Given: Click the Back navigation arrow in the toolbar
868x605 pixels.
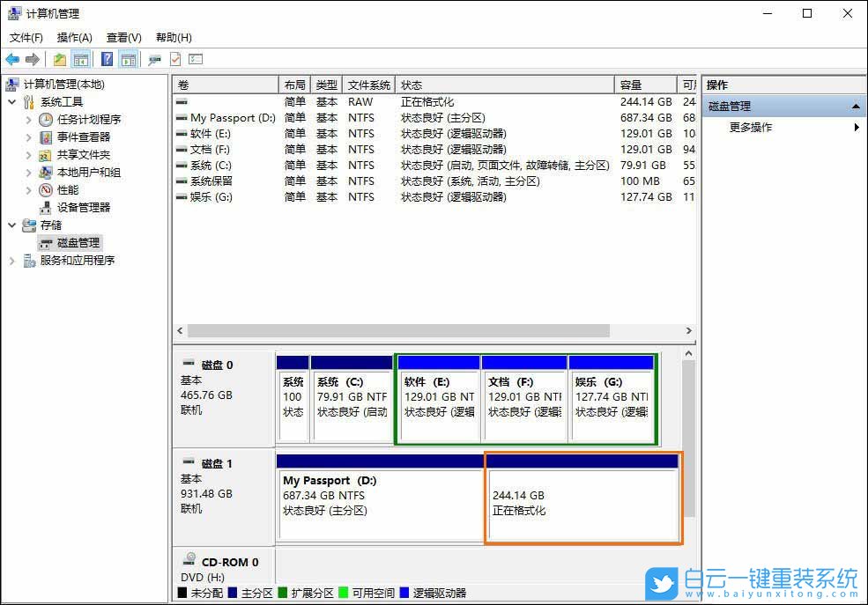Looking at the screenshot, I should pos(12,59).
